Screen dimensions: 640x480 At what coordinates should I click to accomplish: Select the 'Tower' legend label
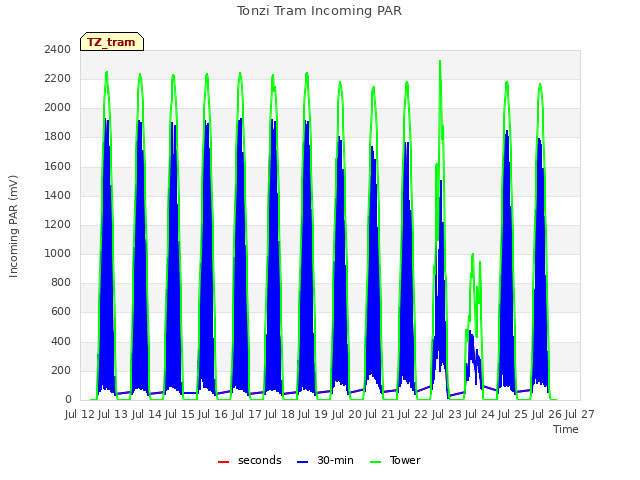[x=405, y=460]
